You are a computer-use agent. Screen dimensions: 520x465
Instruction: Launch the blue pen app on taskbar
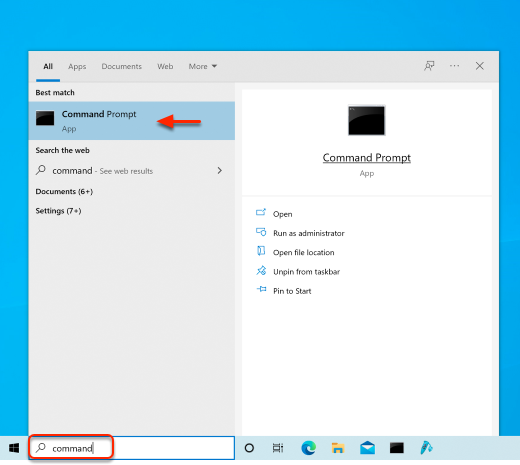426,448
